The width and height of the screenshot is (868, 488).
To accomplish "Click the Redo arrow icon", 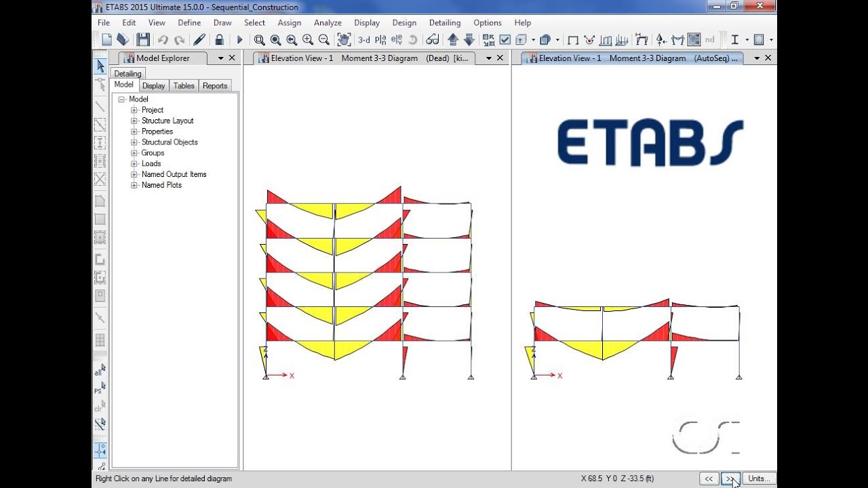I will tap(179, 40).
